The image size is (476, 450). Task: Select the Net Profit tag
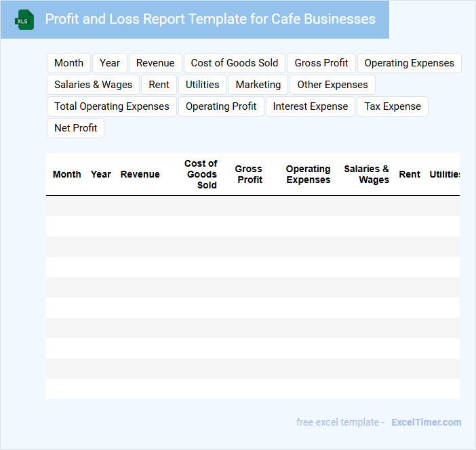(x=75, y=128)
